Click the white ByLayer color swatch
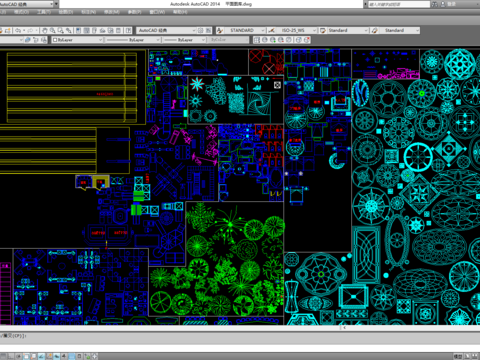This screenshot has width=480, height=360. (55, 40)
